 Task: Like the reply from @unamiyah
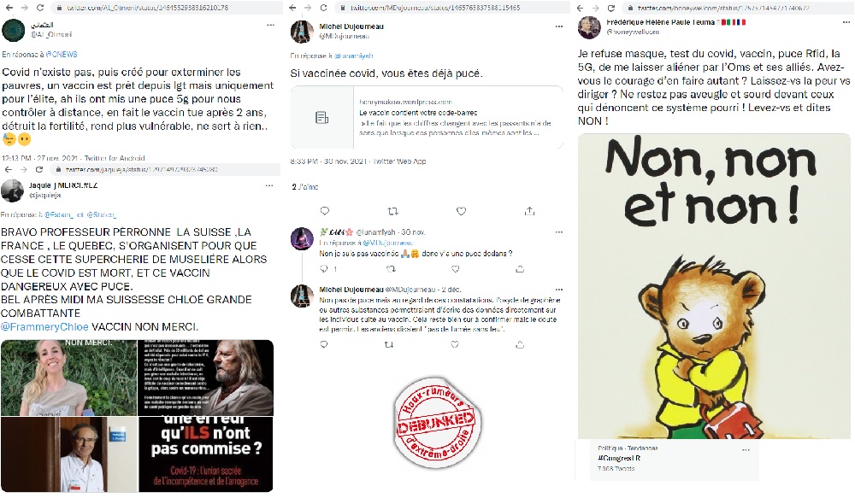coord(456,268)
